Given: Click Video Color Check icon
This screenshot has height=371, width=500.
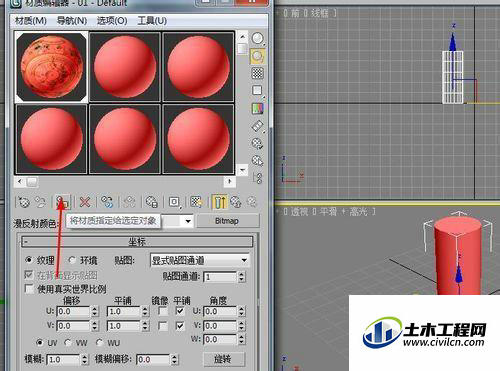Looking at the screenshot, I should [258, 108].
